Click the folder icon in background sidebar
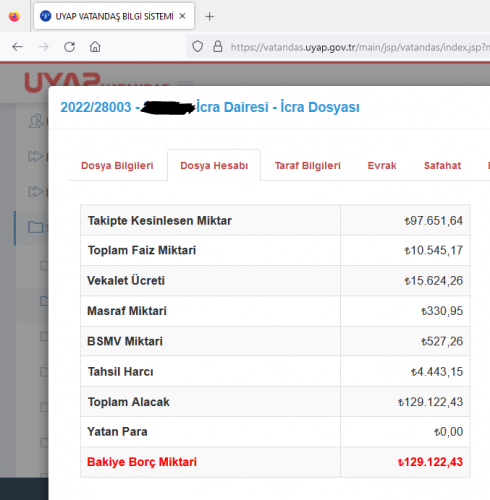 pos(36,227)
